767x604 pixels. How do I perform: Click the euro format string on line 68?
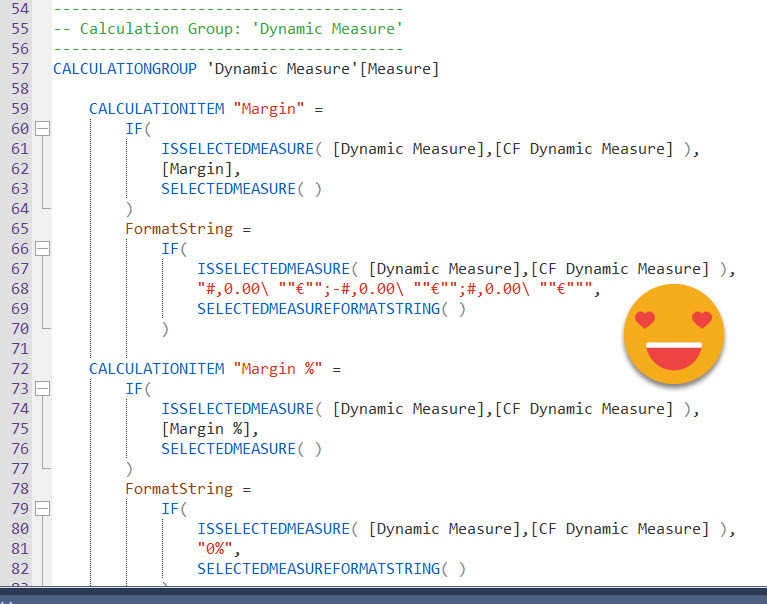click(x=397, y=289)
